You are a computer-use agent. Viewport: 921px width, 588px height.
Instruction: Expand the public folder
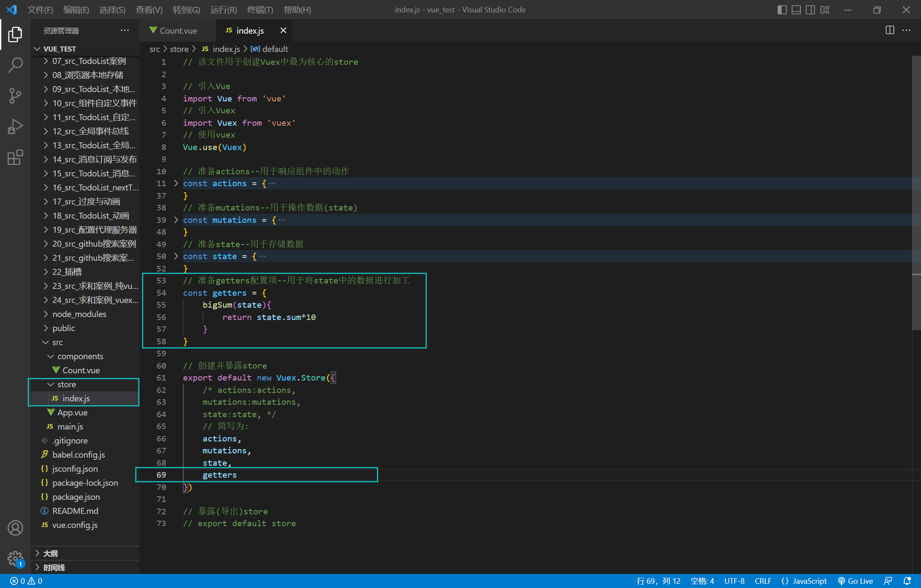click(x=85, y=328)
